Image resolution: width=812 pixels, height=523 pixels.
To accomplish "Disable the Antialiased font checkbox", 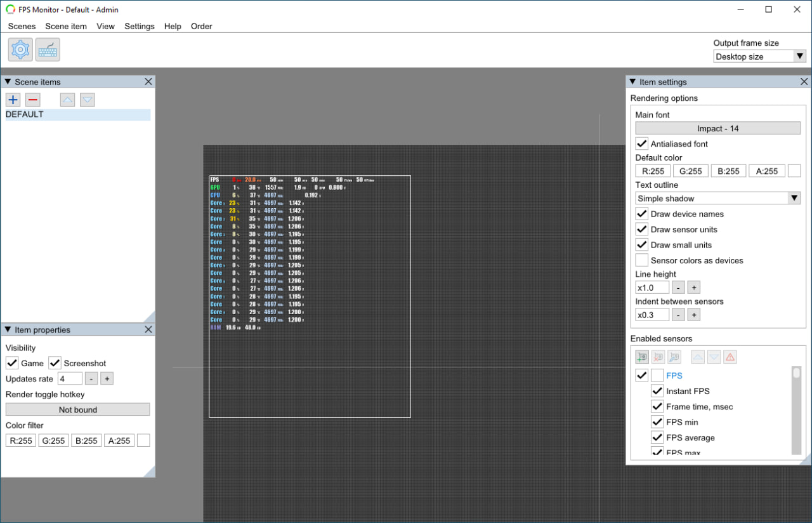I will click(642, 144).
